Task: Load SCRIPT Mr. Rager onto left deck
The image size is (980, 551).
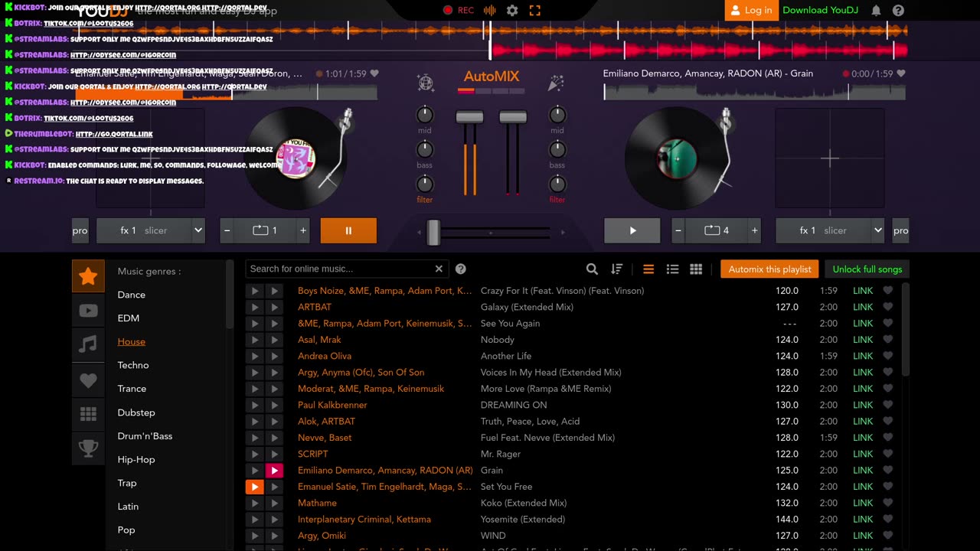Action: point(254,454)
